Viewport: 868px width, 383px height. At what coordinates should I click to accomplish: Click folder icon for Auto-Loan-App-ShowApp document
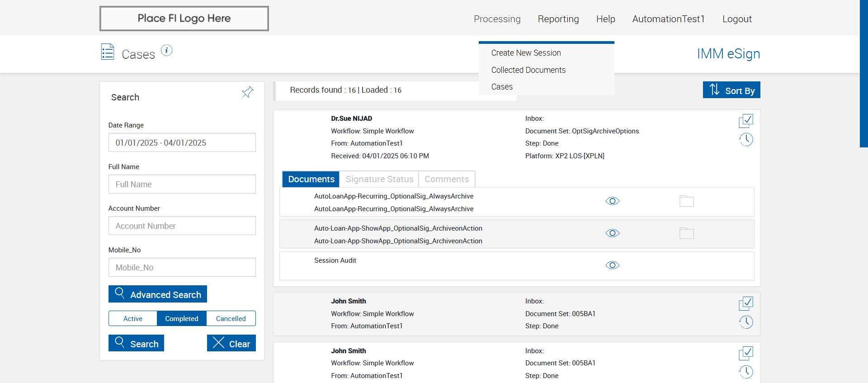(x=686, y=233)
